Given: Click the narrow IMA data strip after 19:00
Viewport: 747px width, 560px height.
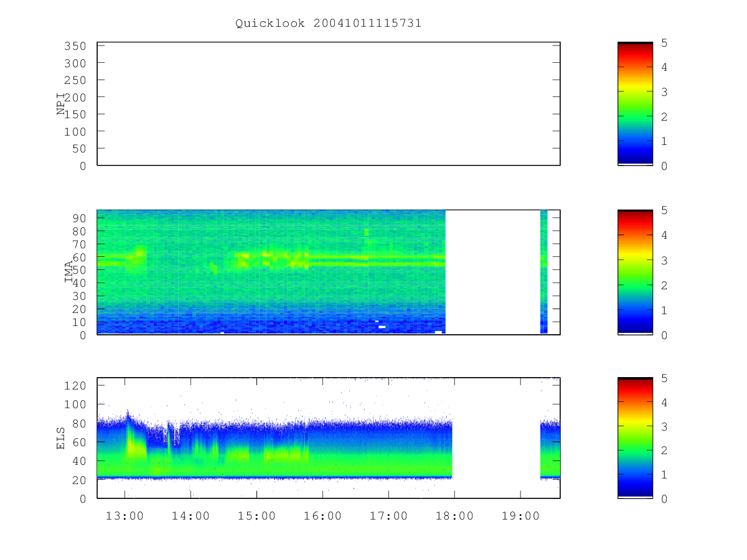Looking at the screenshot, I should (544, 272).
